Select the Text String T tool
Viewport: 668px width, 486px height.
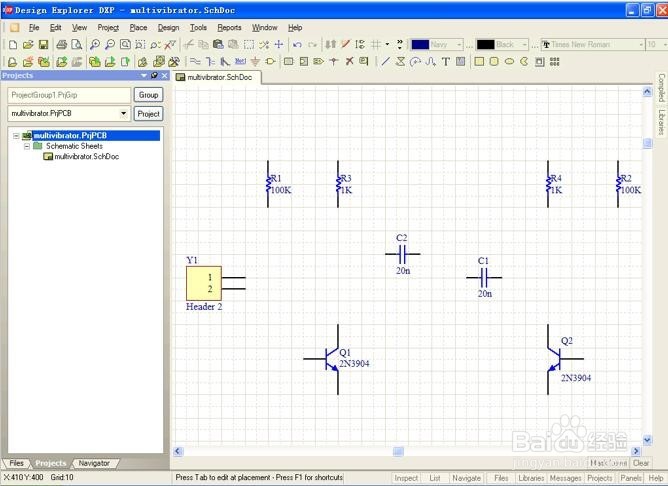446,62
